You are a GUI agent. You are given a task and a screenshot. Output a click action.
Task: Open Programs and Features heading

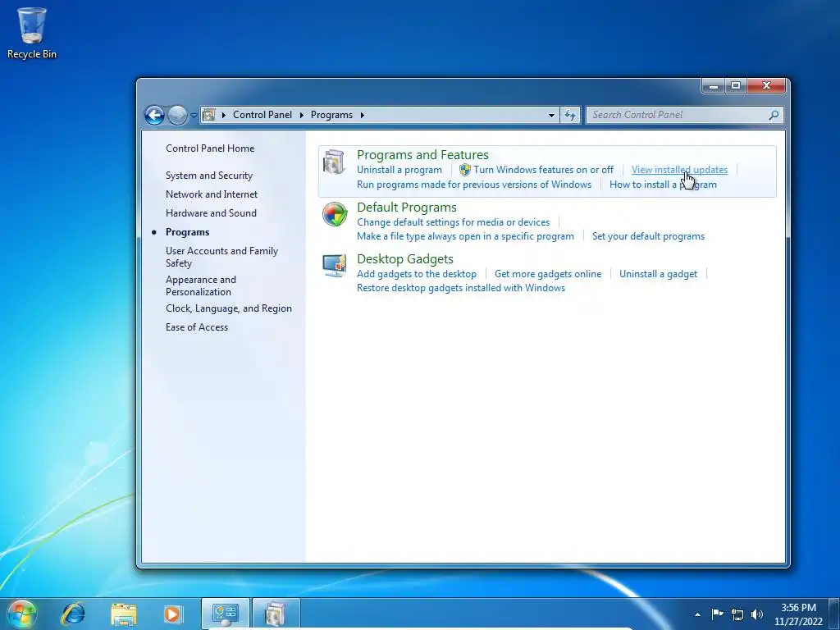422,155
